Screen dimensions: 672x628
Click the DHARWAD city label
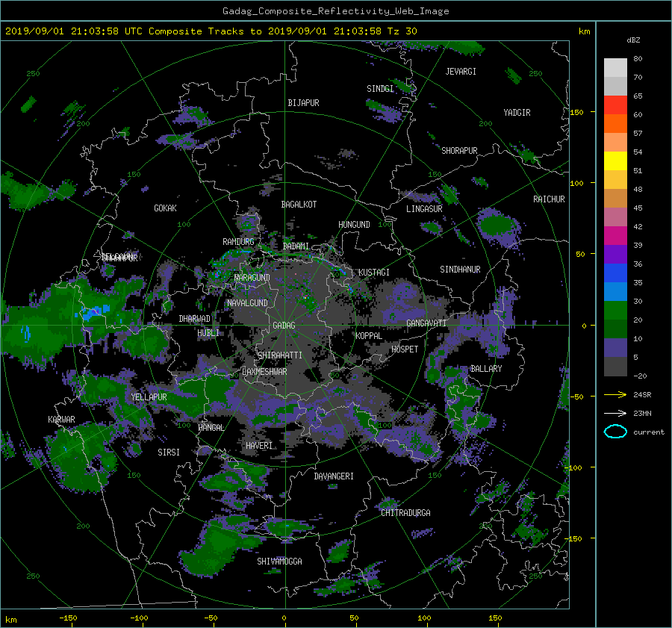click(x=195, y=319)
